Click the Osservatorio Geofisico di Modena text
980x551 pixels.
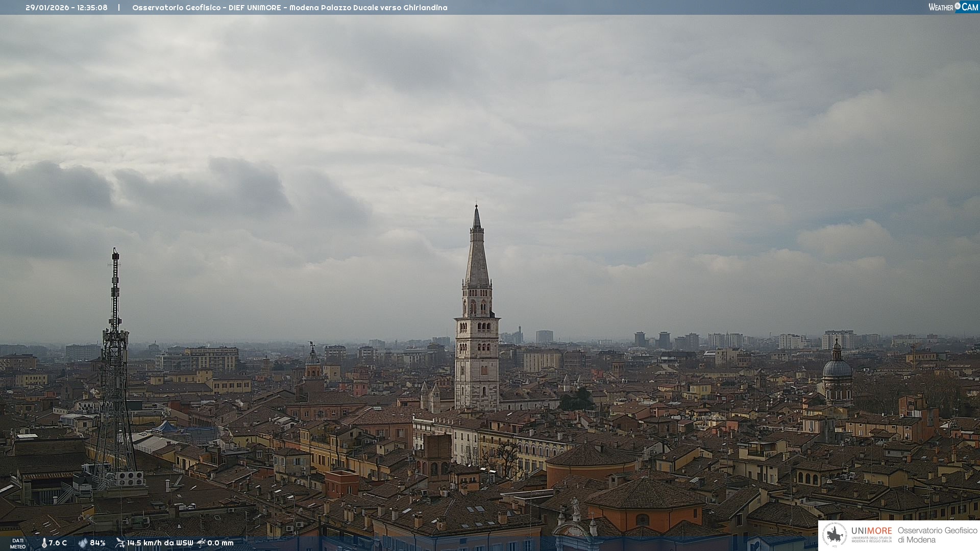coord(937,535)
